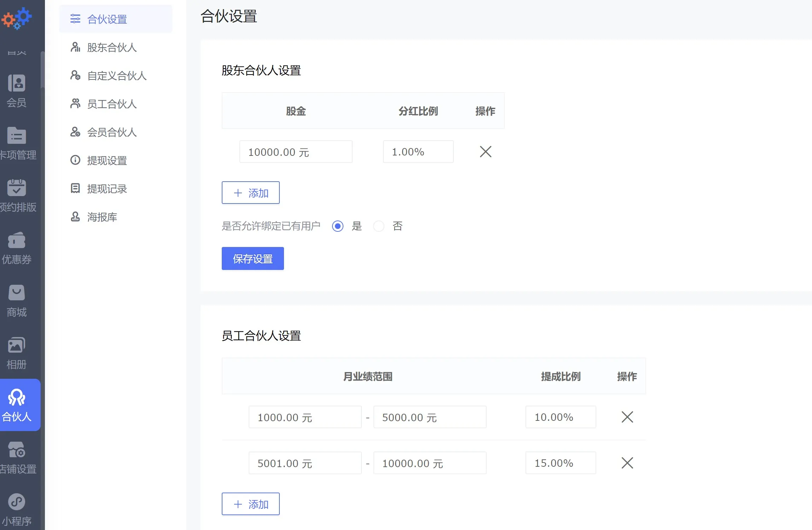
Task: Go to 提现设置 menu item
Action: [x=116, y=160]
